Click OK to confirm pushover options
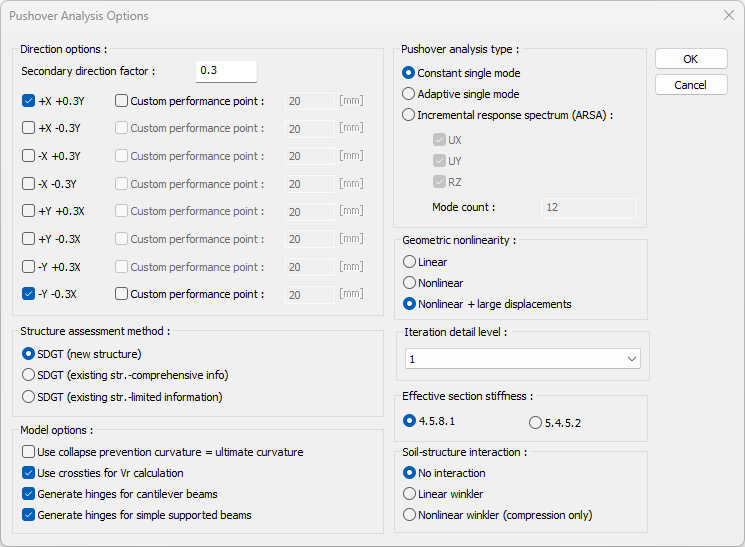745x547 pixels. coord(690,59)
